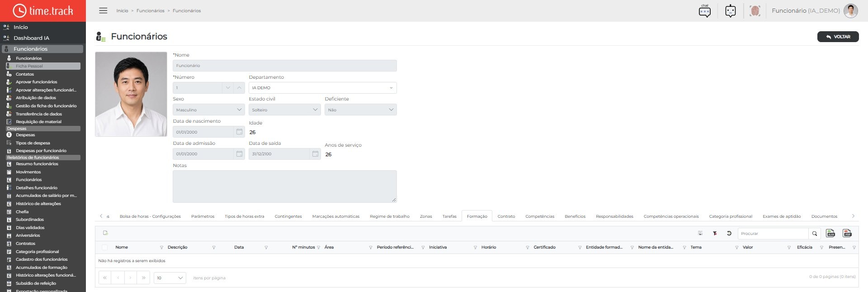Open the Sexo dropdown
The width and height of the screenshot is (868, 292).
coord(209,110)
